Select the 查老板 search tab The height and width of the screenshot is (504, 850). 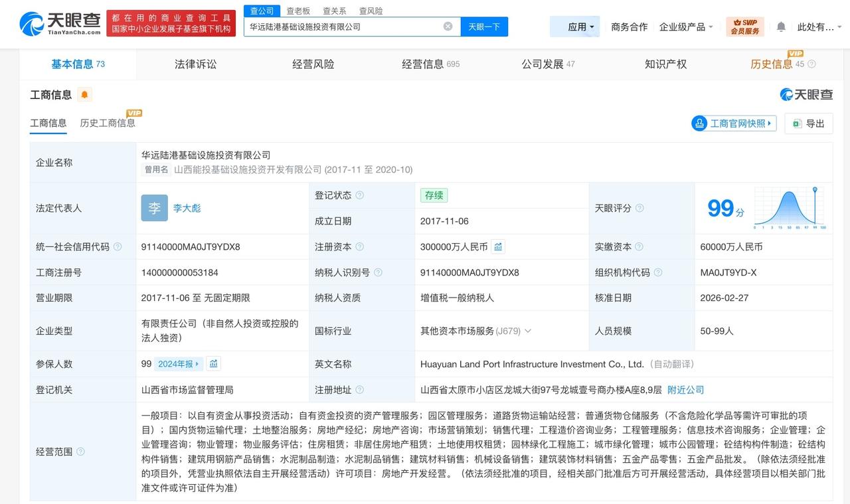tap(298, 11)
